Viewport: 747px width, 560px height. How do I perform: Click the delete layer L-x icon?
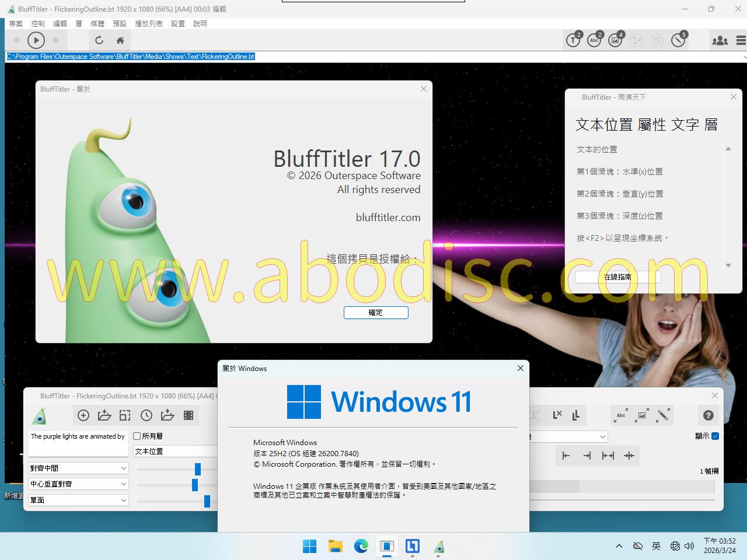557,415
